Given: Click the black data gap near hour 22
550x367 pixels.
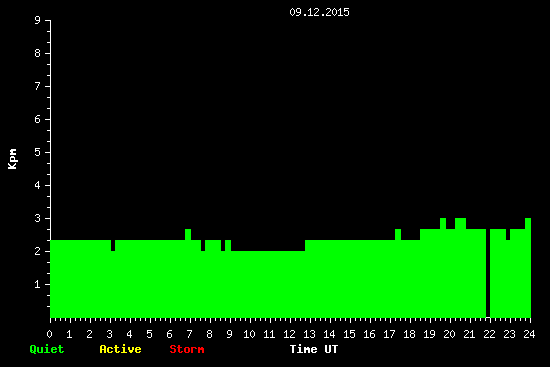Looking at the screenshot, I should click(x=488, y=273).
